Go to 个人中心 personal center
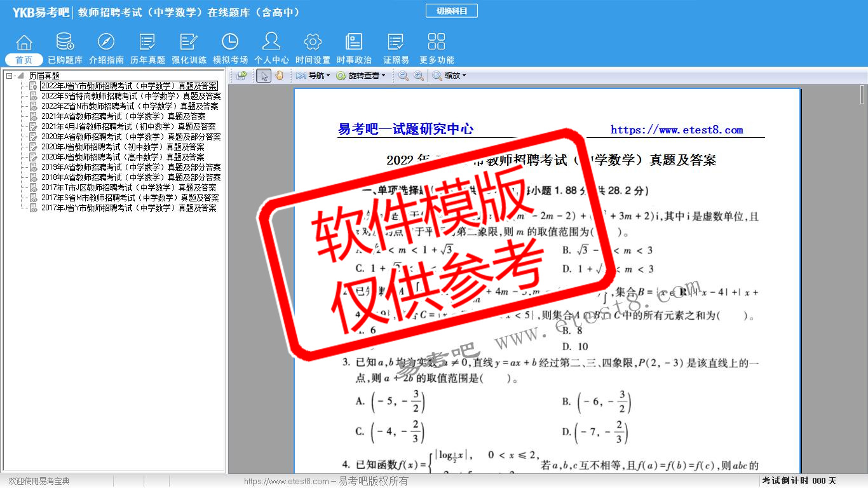This screenshot has width=868, height=488. (271, 48)
